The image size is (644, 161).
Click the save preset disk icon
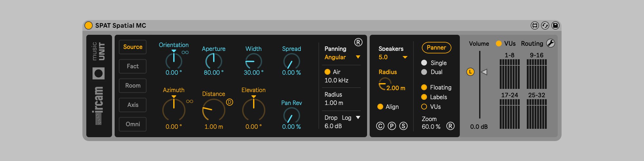pos(555,25)
